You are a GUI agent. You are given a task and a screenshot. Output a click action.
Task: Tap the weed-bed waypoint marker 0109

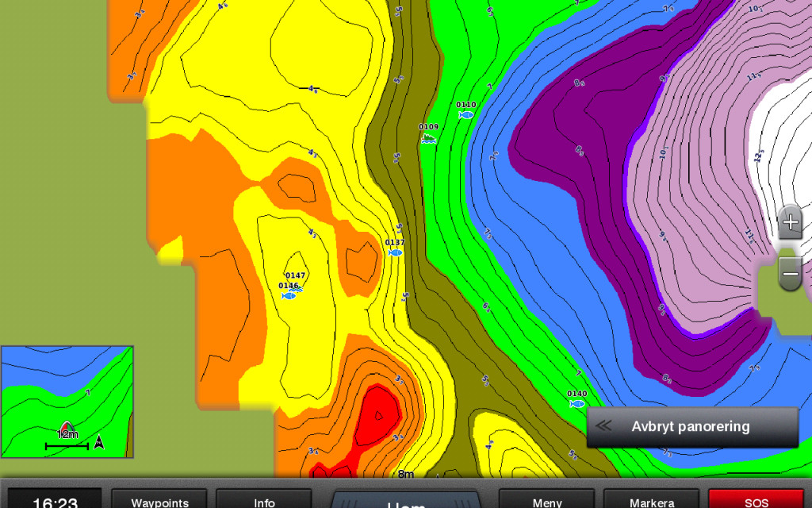point(428,138)
